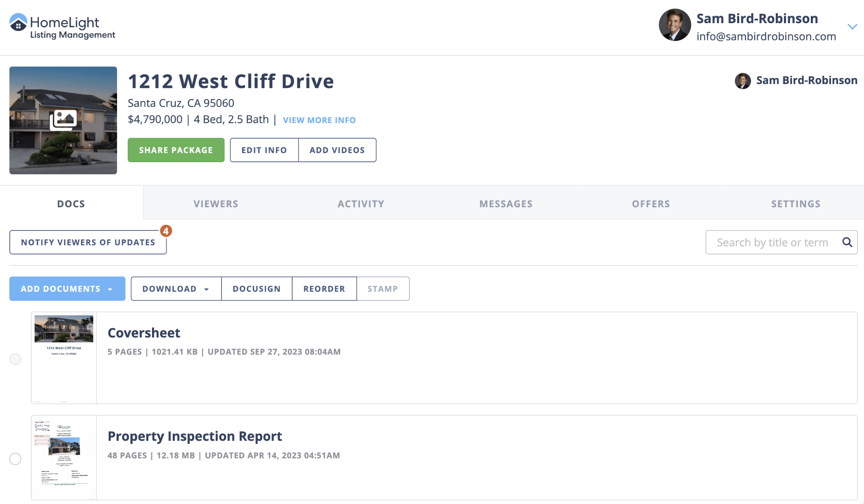
Task: Open the Coversheet document thumbnail
Action: click(x=64, y=358)
